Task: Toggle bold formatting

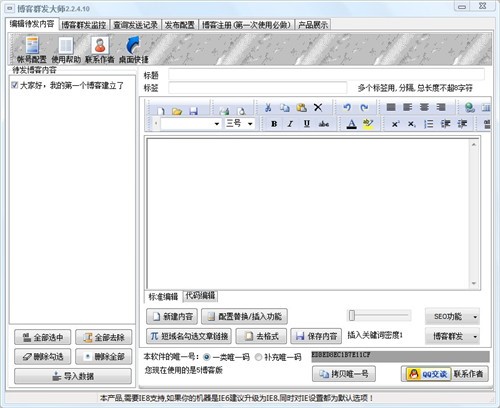Action: (274, 124)
